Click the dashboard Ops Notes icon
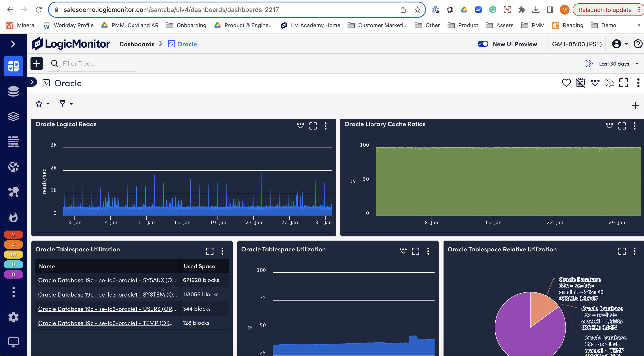Viewport: 644px width, 356px height. [x=595, y=83]
